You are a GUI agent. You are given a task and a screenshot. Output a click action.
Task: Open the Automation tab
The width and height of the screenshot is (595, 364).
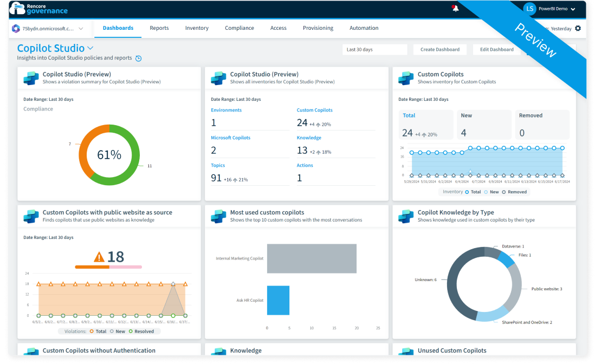point(364,28)
